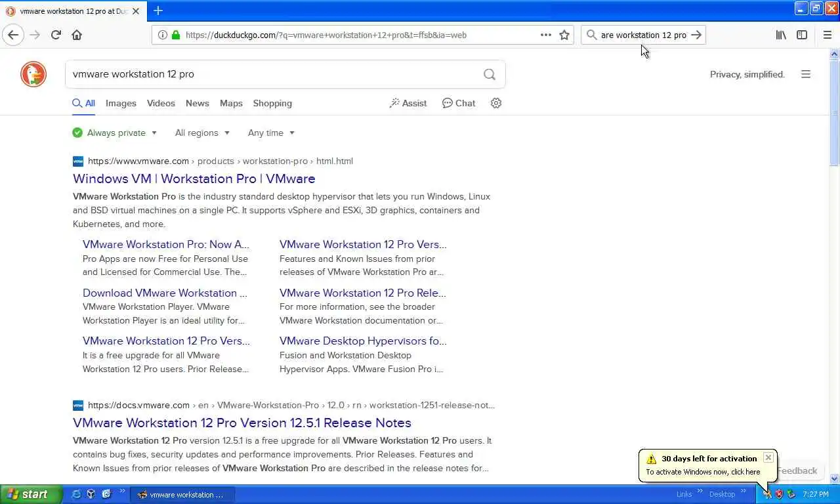
Task: Open VMware Workstation 12 Pro Rele... sublink
Action: point(362,293)
